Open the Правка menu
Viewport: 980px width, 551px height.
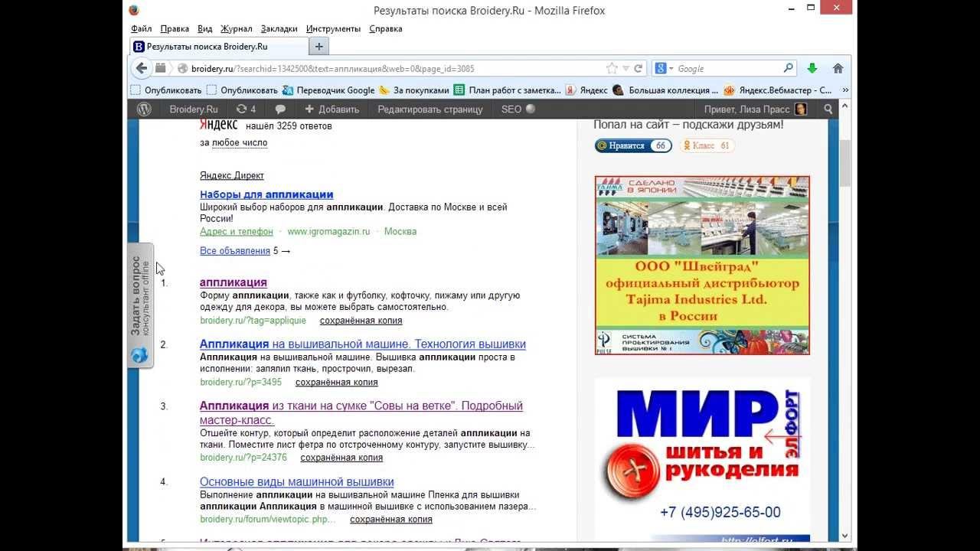pos(175,29)
